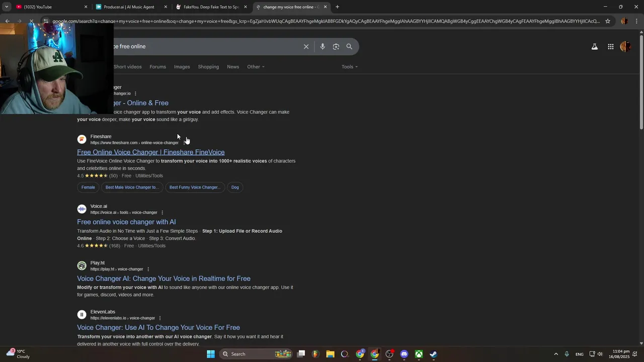Click the Windows taskbar Search box
Image resolution: width=644 pixels, height=362 pixels.
click(257, 354)
